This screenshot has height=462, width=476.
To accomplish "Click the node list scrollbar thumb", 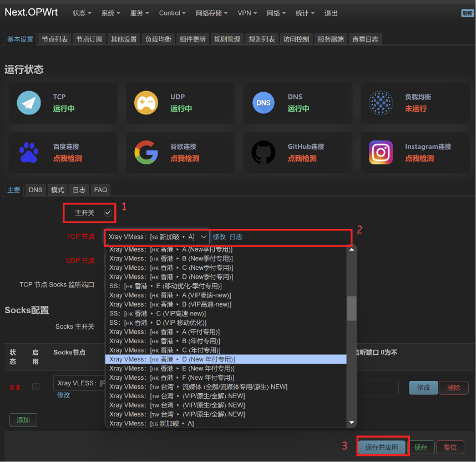I will tap(352, 308).
